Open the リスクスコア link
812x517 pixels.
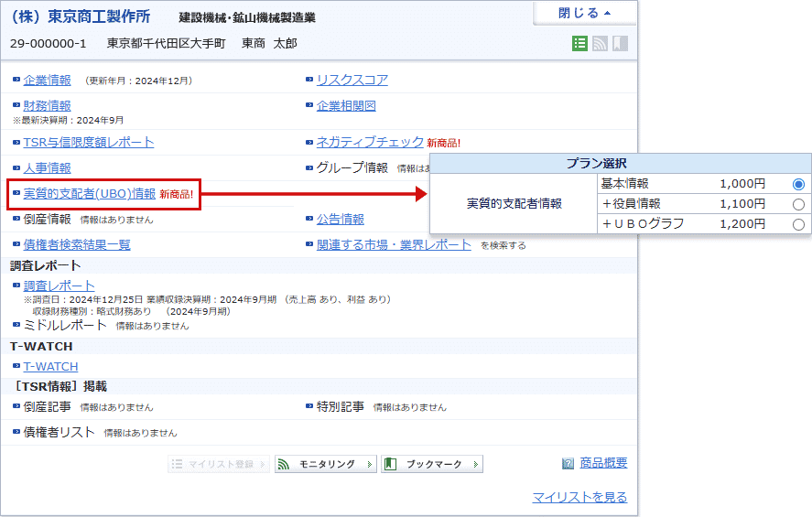point(352,81)
